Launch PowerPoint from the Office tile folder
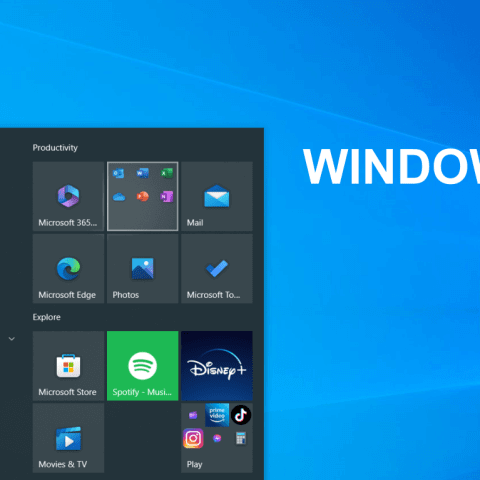 coord(143,197)
